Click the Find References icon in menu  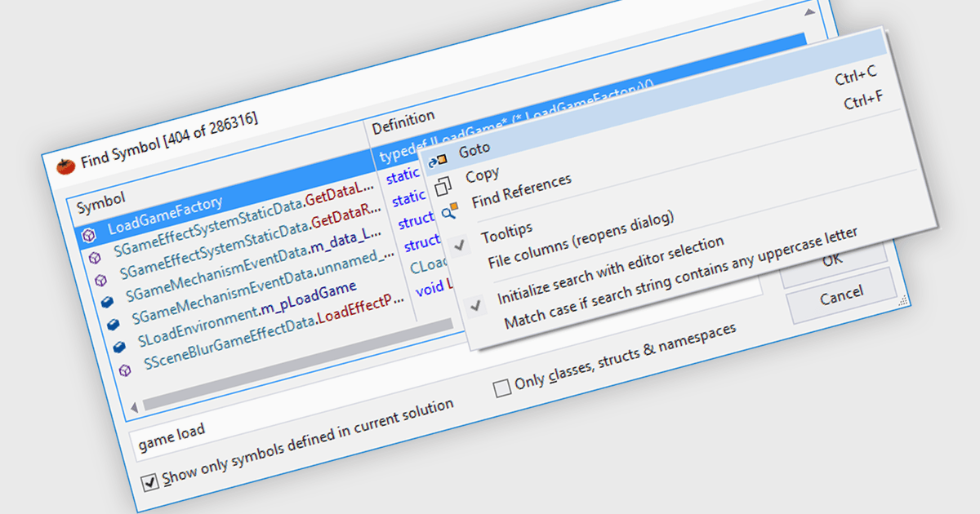click(x=450, y=211)
